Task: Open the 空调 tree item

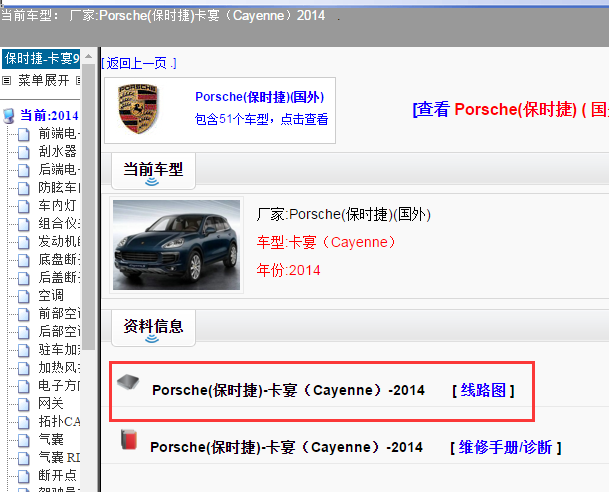Action: tap(51, 296)
